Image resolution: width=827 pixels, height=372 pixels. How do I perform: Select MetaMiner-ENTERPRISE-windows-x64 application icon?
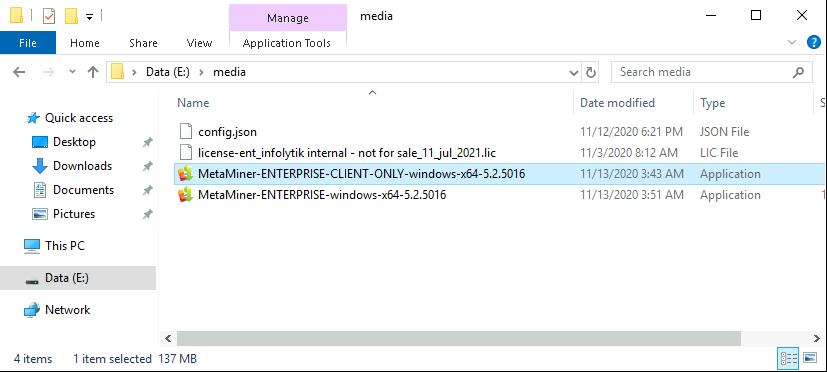[185, 195]
